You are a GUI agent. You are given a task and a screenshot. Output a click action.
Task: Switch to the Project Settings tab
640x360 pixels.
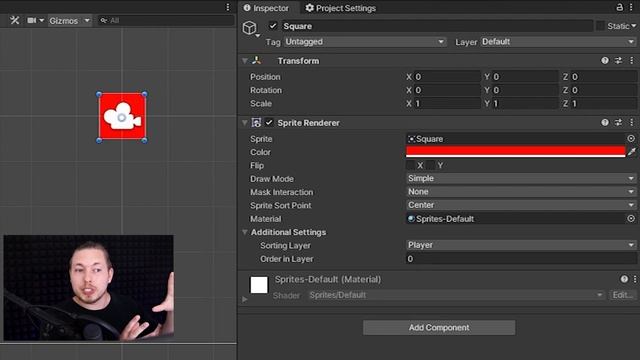tap(341, 8)
